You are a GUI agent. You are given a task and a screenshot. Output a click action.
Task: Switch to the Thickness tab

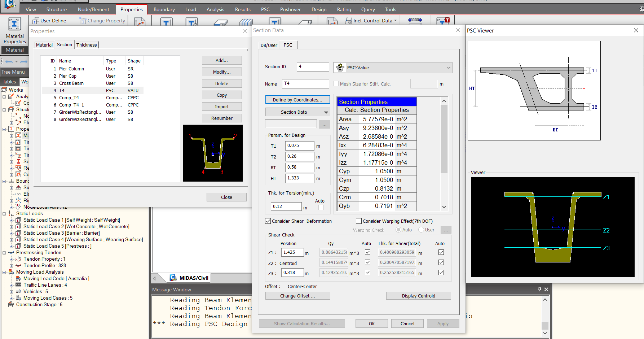tap(86, 44)
